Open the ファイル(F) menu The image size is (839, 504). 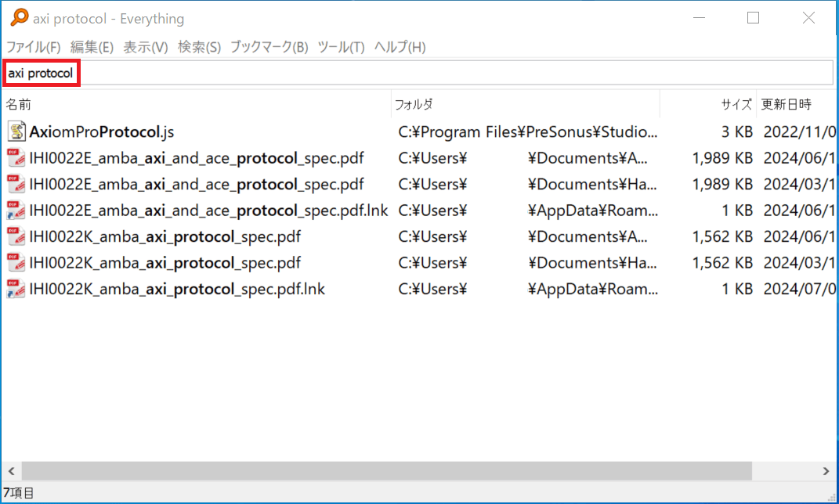click(34, 47)
